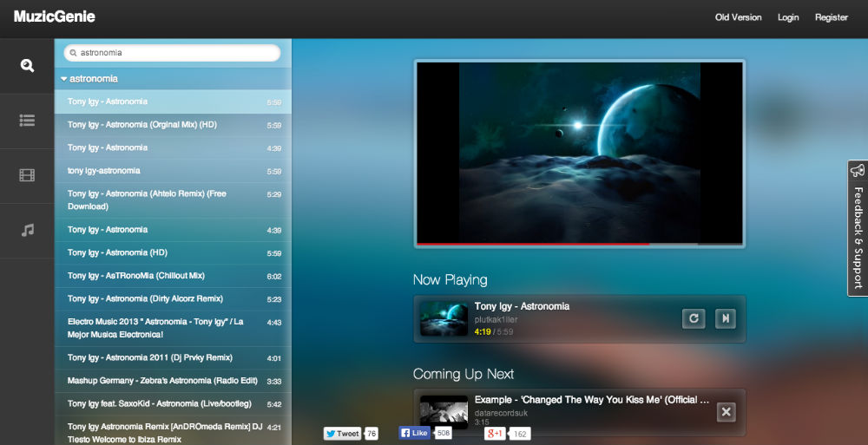Seek using the red video progress bar
This screenshot has height=445, width=868.
(579, 244)
